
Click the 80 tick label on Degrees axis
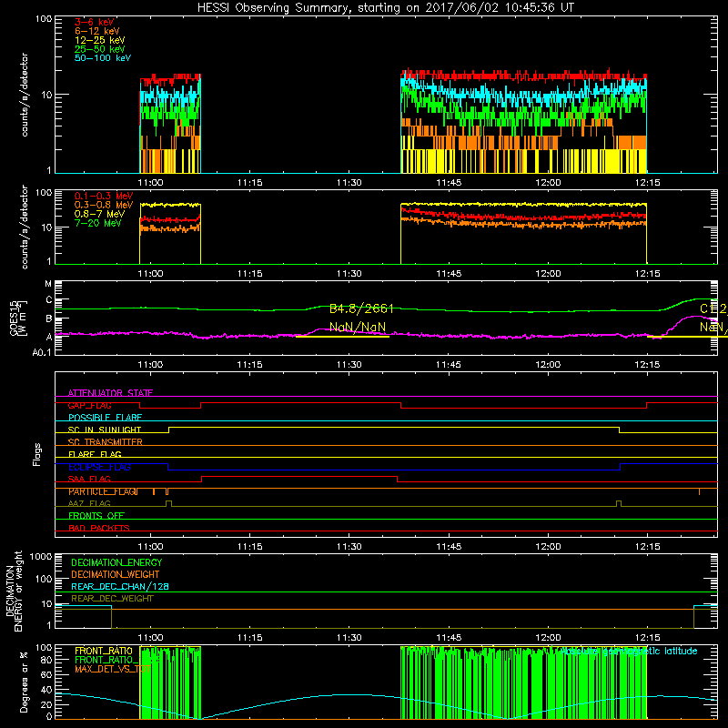point(46,660)
